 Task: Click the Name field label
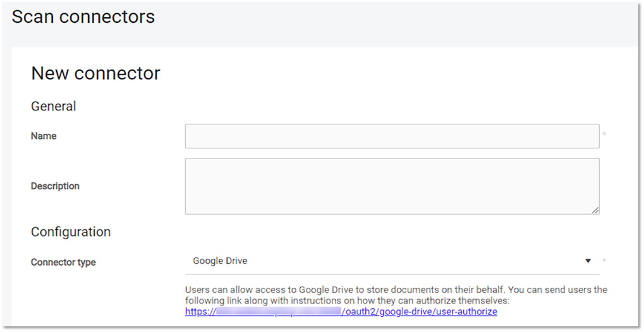coord(44,136)
